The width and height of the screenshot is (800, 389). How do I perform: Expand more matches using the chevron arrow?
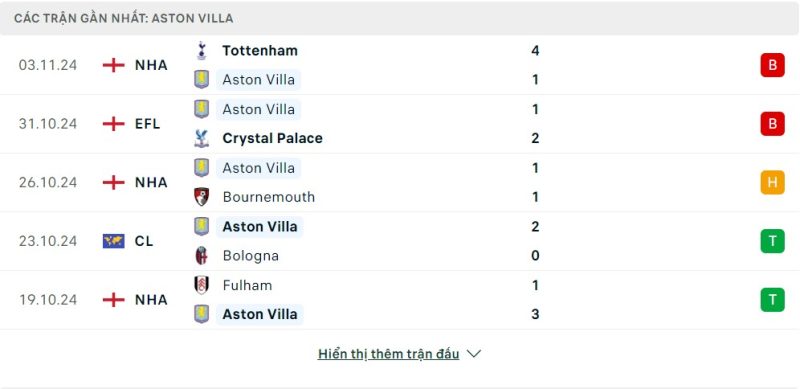[474, 354]
